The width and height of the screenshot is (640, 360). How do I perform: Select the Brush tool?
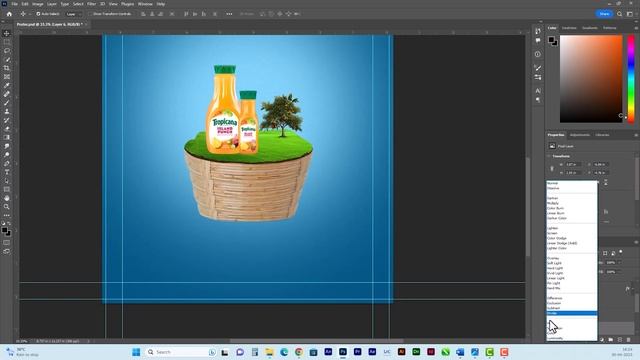click(7, 102)
